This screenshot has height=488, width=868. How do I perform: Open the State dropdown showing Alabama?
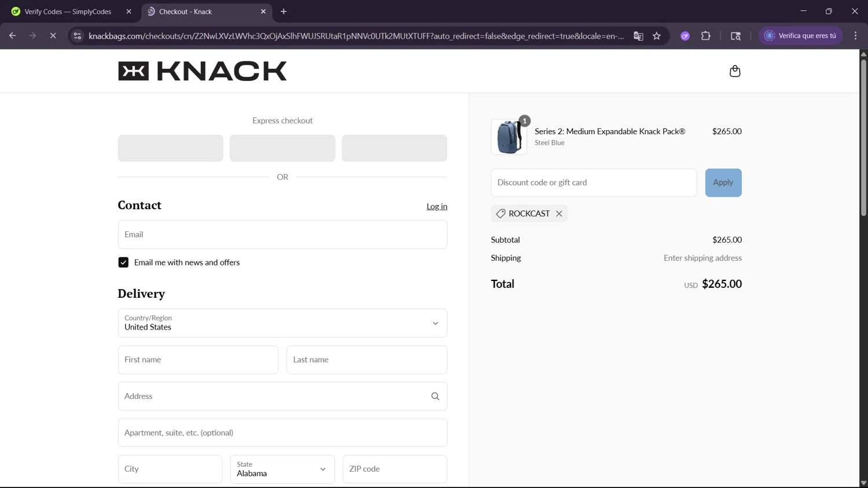point(282,469)
